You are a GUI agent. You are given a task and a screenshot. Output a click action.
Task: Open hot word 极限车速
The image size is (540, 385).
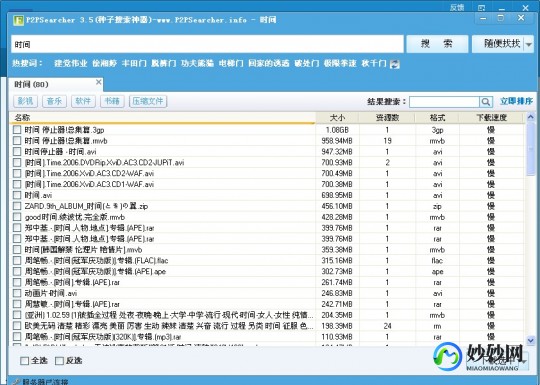pos(340,63)
